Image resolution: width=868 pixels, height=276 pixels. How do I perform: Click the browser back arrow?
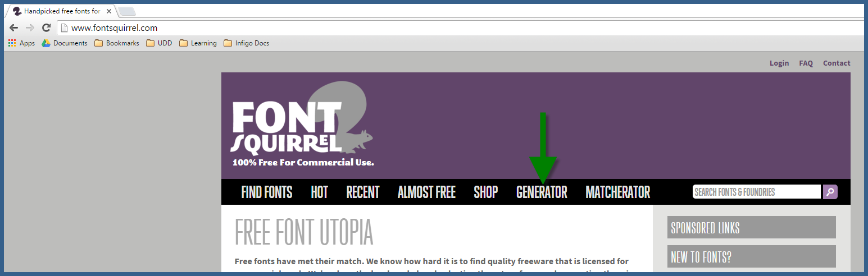pyautogui.click(x=14, y=27)
